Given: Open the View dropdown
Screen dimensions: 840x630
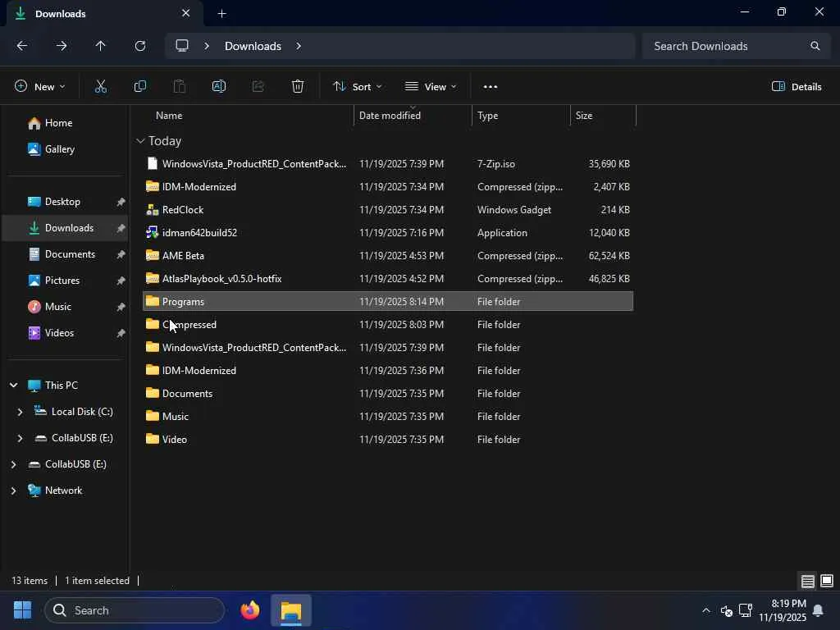Looking at the screenshot, I should tap(431, 86).
